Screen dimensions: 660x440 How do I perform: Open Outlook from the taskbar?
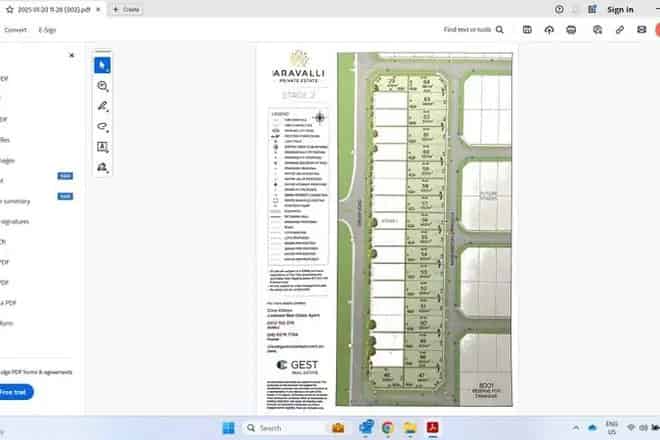coord(366,427)
